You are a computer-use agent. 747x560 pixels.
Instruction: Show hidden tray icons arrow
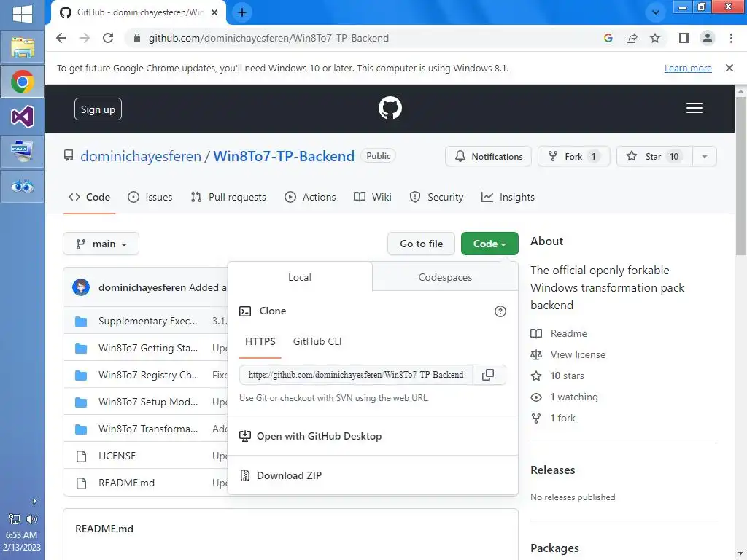click(x=34, y=501)
